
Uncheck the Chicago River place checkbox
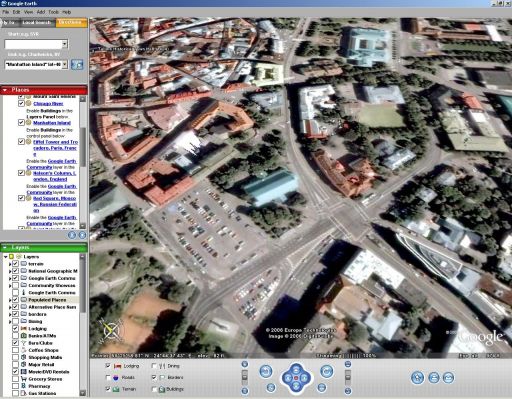(21, 104)
